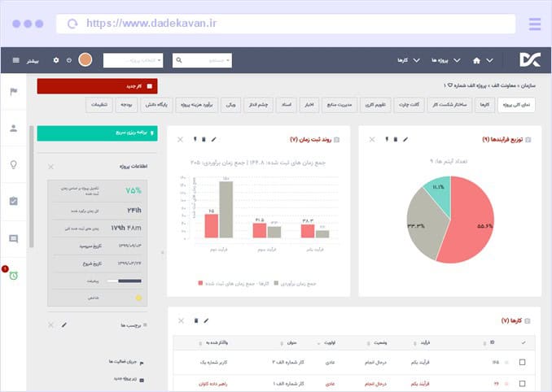Click the red کار جدید button
Viewport: 552px width, 392px height.
(97, 86)
